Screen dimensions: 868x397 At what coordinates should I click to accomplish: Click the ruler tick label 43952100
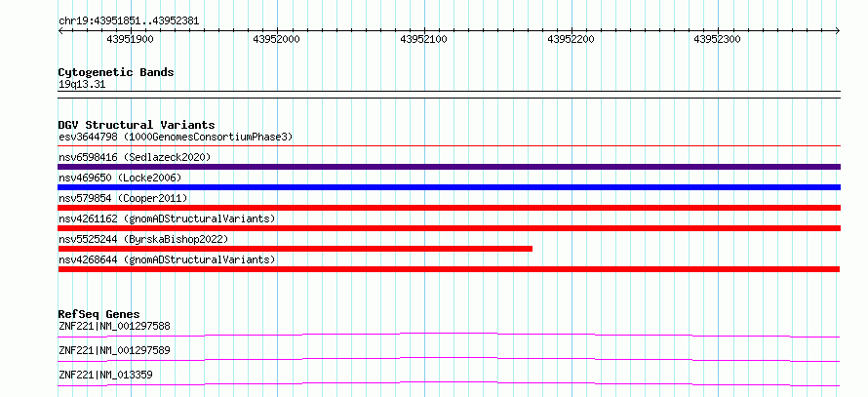coord(423,40)
